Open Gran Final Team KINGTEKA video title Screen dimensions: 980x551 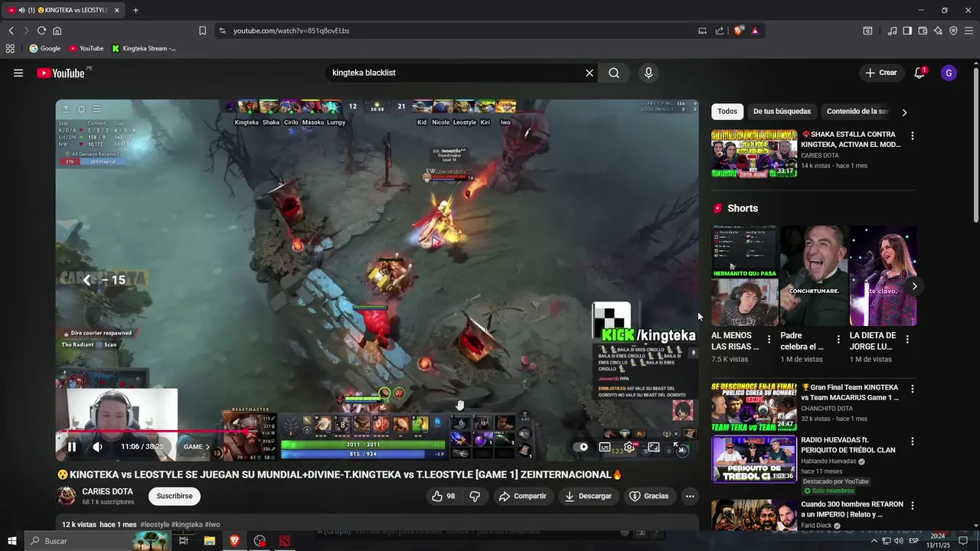[850, 393]
